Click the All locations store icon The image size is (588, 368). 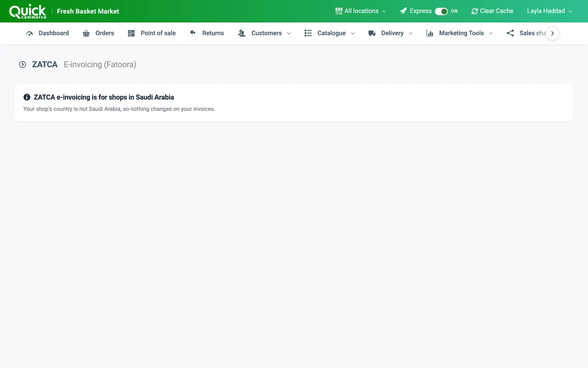pos(339,11)
